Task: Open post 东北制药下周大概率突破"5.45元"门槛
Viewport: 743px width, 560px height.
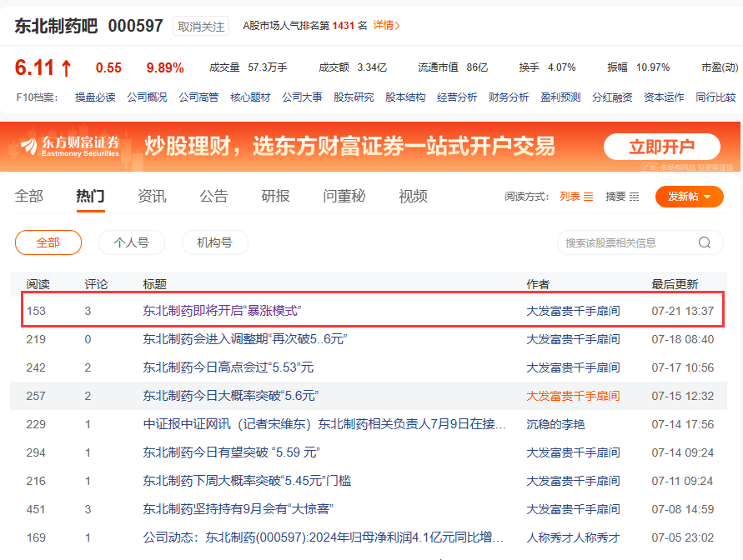Action: click(247, 481)
